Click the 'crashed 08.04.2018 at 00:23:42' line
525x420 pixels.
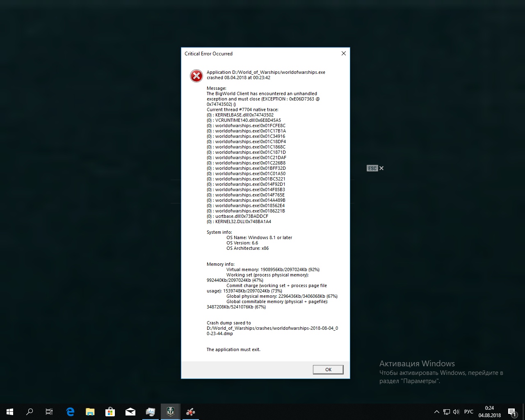[238, 78]
